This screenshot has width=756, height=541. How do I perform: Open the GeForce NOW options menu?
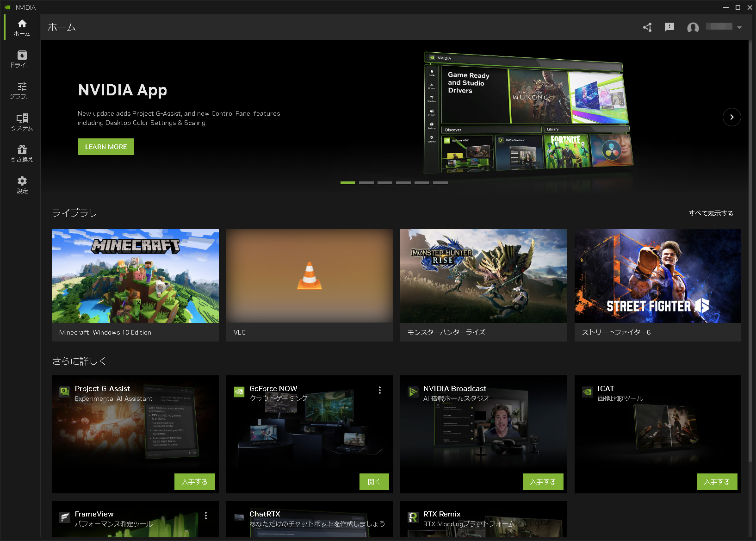point(379,390)
